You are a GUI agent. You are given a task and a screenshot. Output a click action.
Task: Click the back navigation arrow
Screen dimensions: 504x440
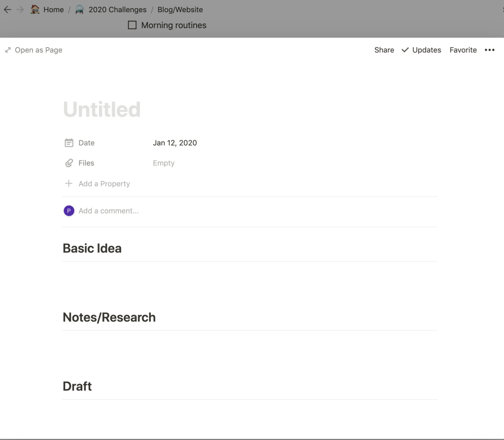[x=7, y=9]
